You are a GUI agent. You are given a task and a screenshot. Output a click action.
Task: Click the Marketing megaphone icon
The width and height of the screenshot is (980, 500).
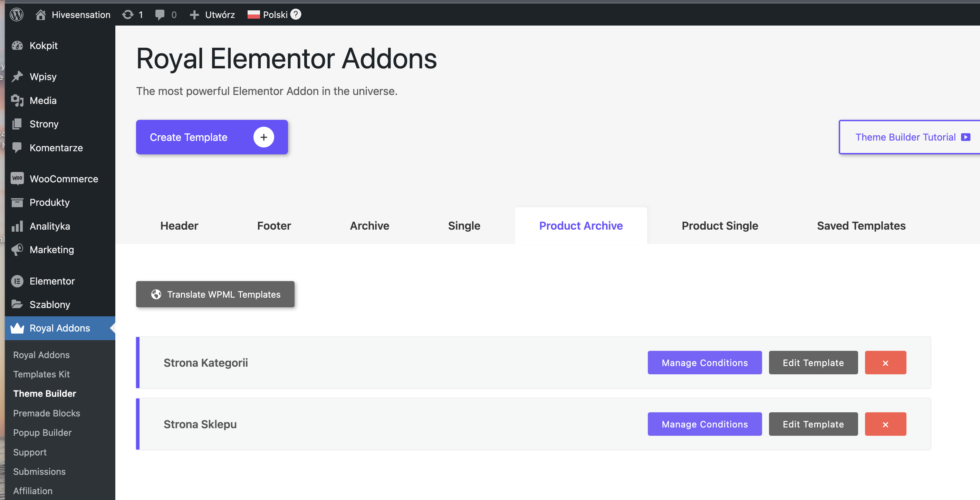[17, 250]
